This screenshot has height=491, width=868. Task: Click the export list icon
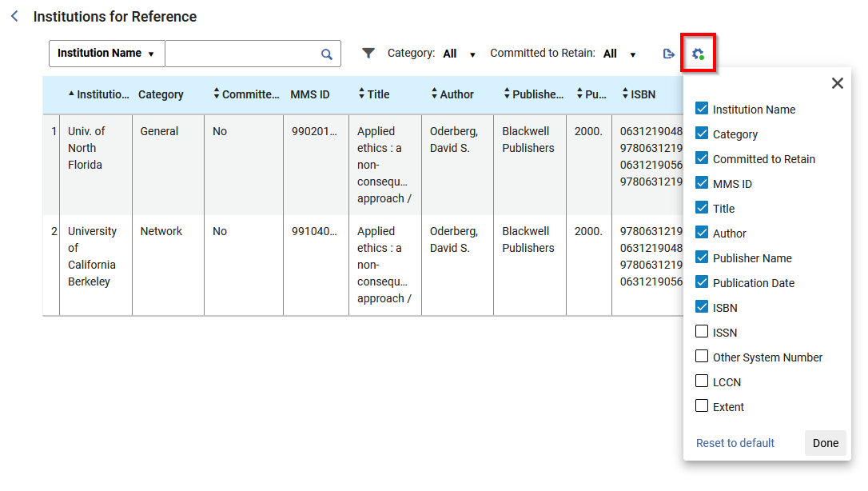pyautogui.click(x=669, y=54)
